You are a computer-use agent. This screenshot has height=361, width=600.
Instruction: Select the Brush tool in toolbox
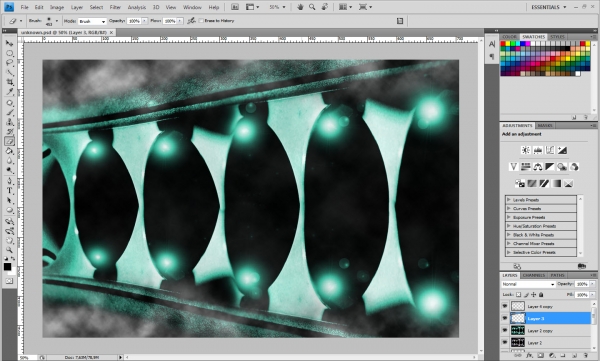pos(9,113)
